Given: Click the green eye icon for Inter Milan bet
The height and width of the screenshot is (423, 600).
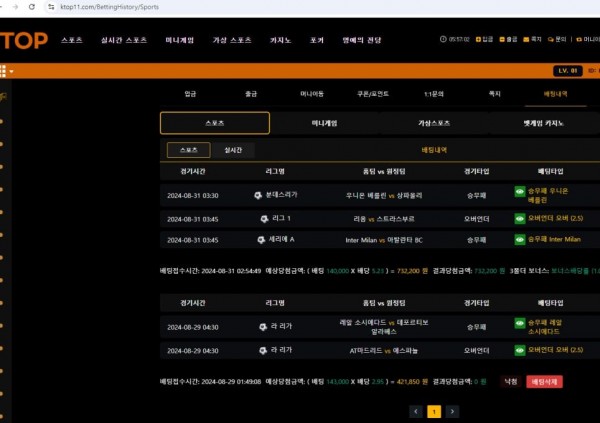Looking at the screenshot, I should [520, 240].
